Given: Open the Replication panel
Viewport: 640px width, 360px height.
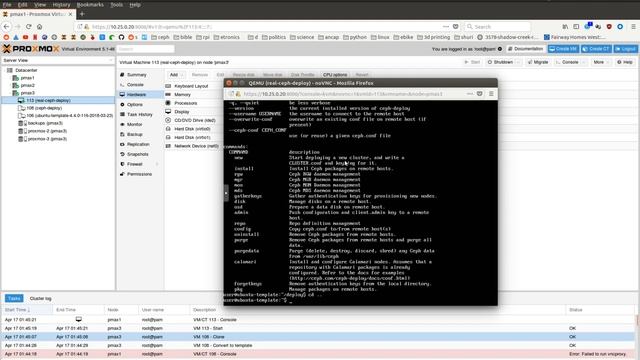Looking at the screenshot, I should pyautogui.click(x=138, y=144).
